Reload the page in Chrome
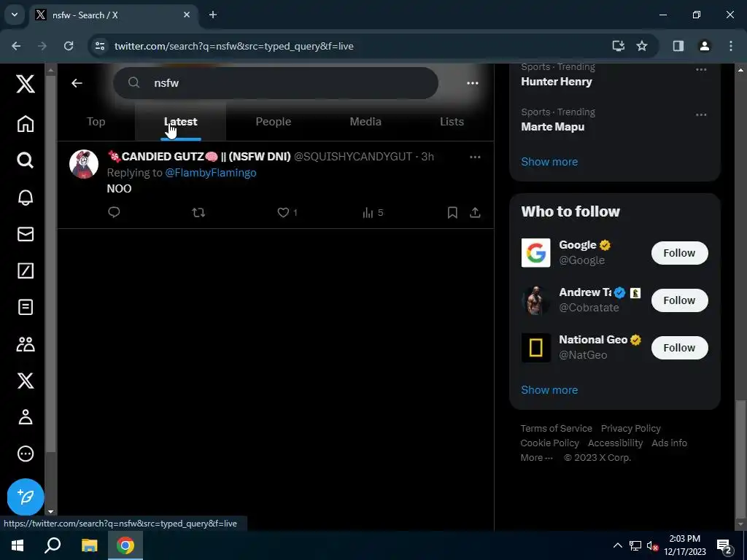This screenshot has width=747, height=560. click(x=69, y=46)
